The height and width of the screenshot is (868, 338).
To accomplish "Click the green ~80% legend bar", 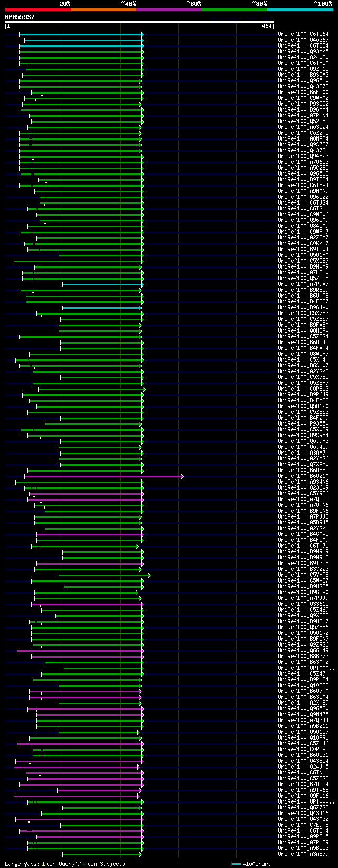I will point(234,9).
